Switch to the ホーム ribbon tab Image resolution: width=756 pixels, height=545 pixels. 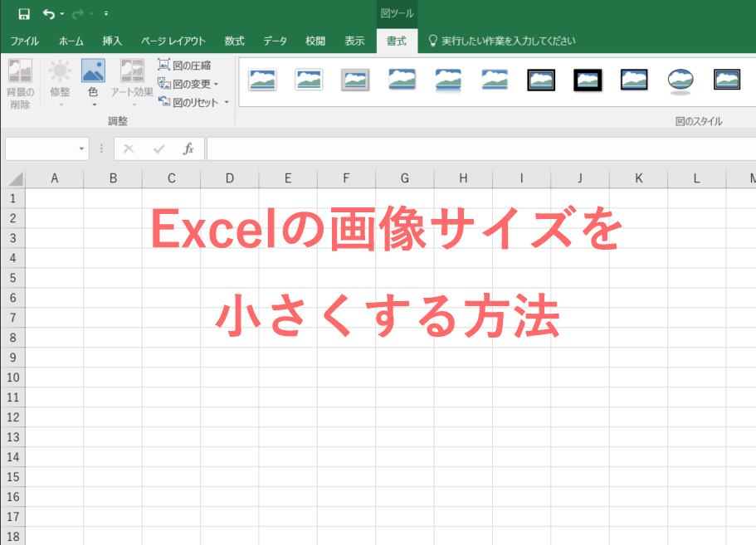[71, 40]
